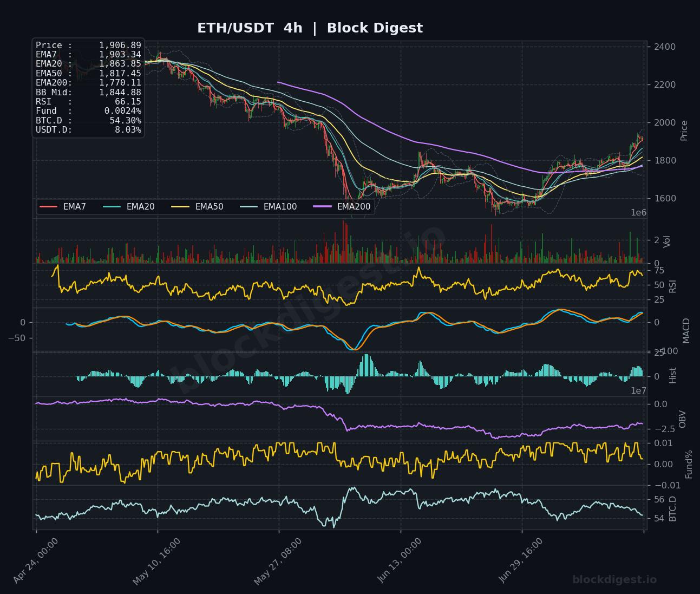Click the RSI 75 axis tick
Viewport: 700px width, 594px height.
(659, 270)
